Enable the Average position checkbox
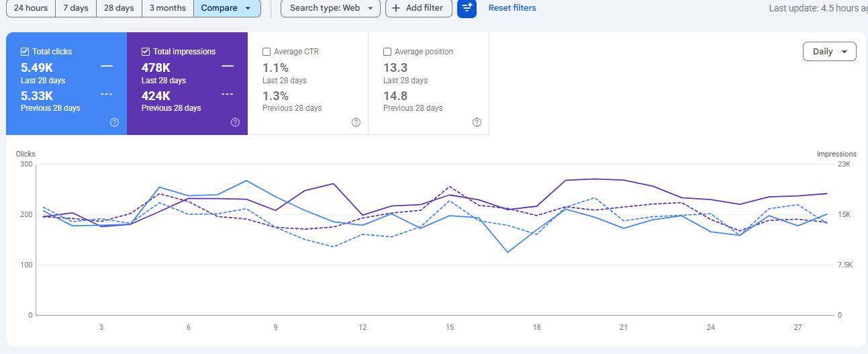 tap(387, 52)
